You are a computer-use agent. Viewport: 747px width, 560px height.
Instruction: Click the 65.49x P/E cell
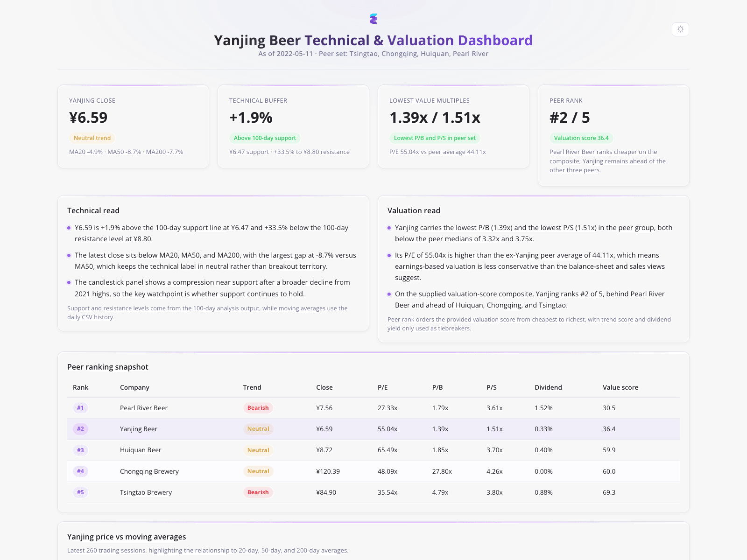388,450
